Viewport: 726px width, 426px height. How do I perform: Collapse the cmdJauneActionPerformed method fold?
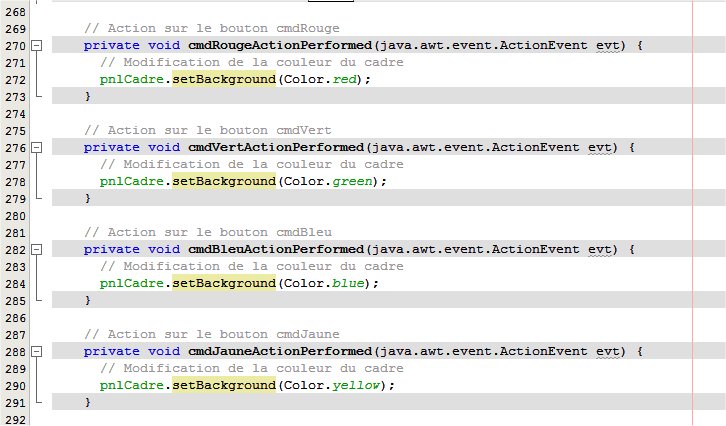[37, 351]
